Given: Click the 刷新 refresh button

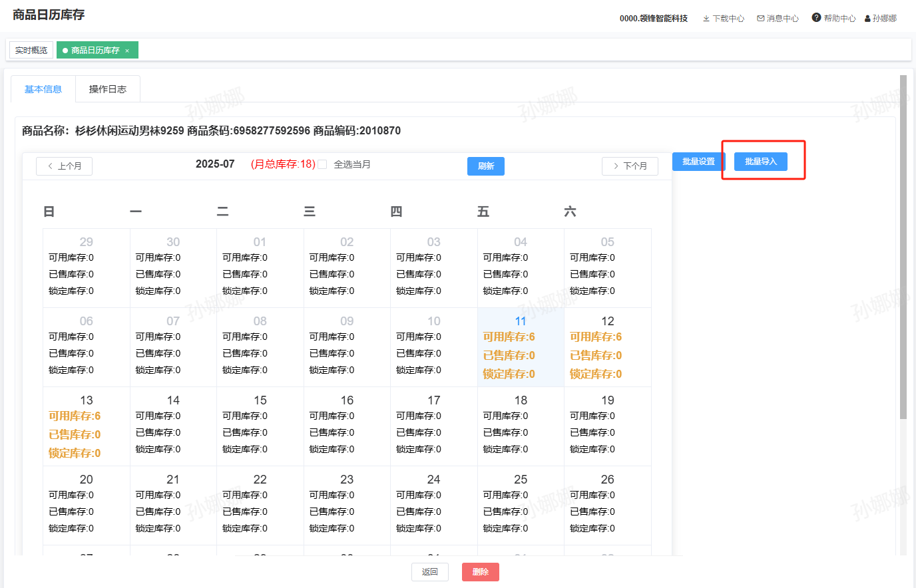Looking at the screenshot, I should click(486, 166).
